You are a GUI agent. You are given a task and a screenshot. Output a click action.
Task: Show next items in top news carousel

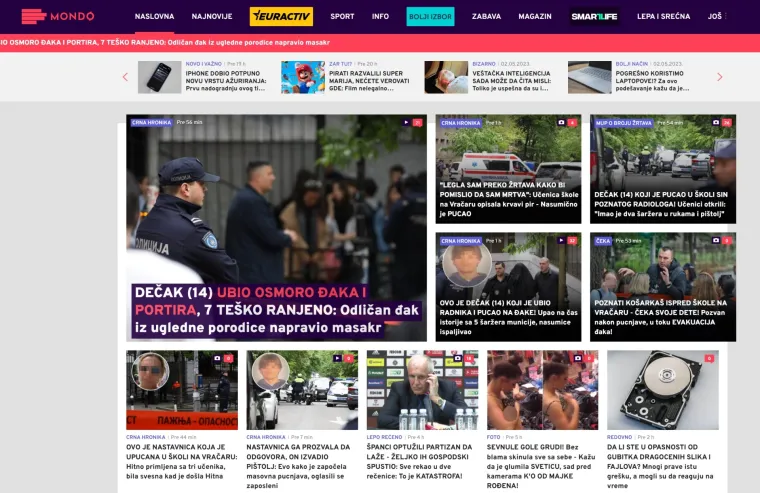[x=719, y=77]
